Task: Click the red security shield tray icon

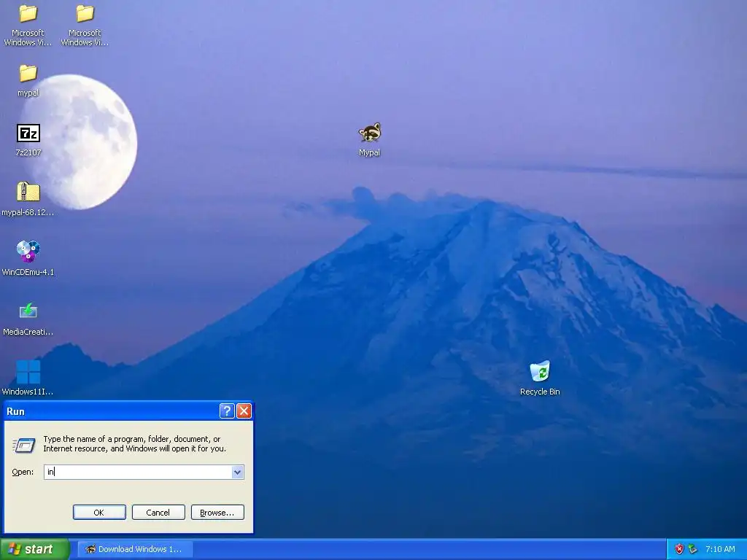Action: (x=679, y=549)
